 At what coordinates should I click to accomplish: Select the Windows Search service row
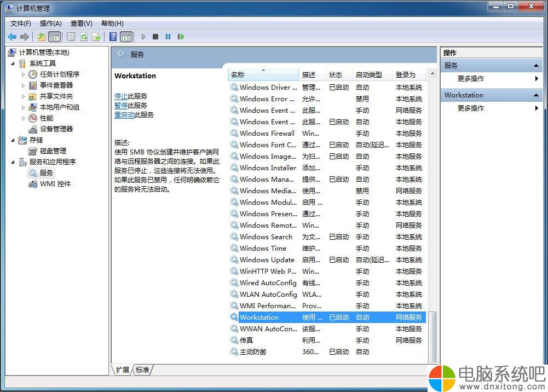tap(327, 237)
